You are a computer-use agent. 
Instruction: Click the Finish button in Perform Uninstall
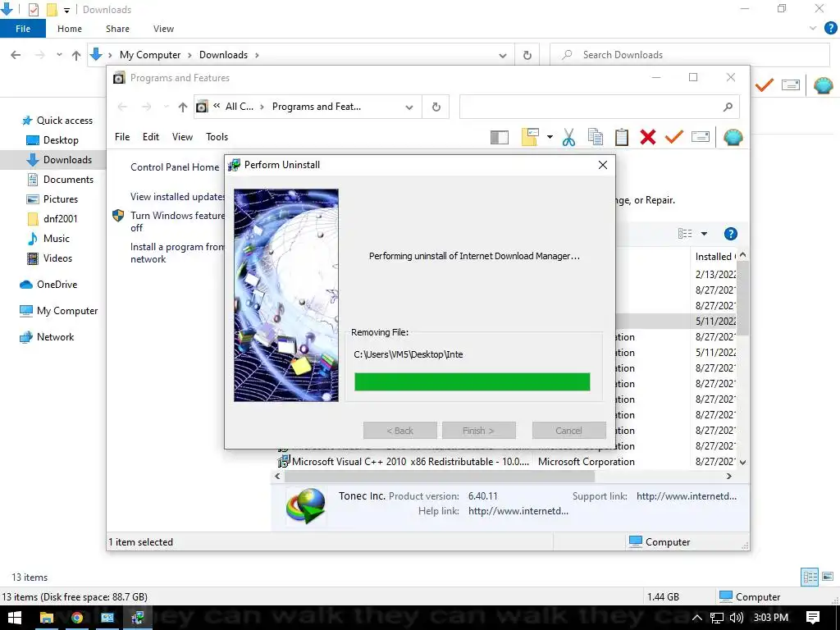tap(479, 430)
